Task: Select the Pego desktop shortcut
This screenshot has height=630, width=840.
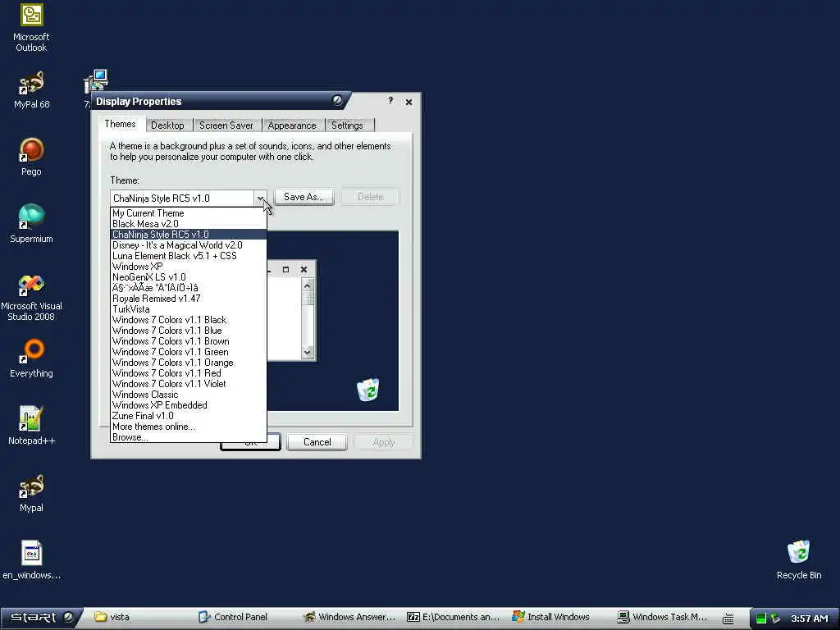Action: coord(32,157)
